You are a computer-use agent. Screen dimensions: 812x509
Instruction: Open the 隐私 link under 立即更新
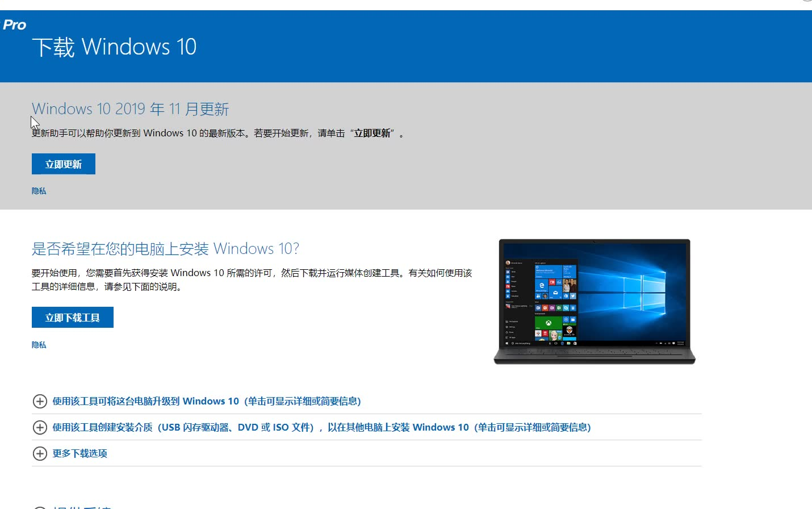click(39, 191)
